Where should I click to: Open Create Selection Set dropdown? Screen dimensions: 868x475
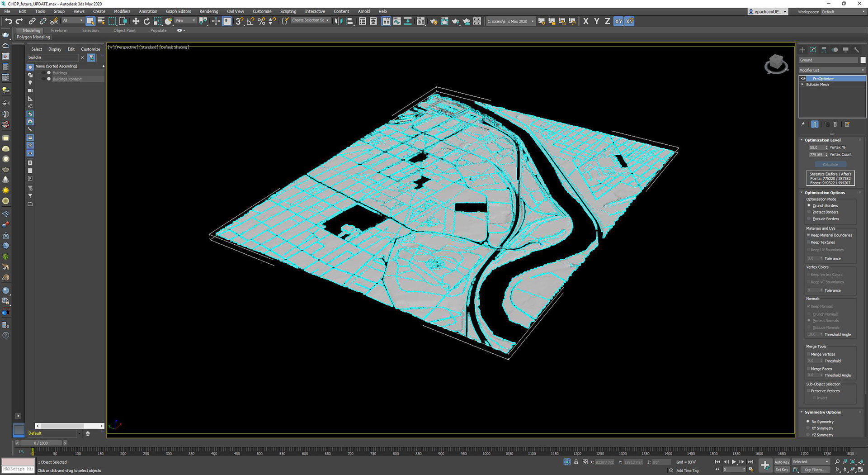pyautogui.click(x=310, y=20)
